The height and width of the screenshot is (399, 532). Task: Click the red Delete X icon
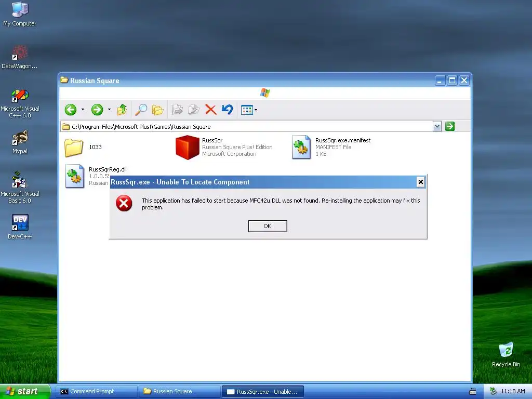coord(211,110)
